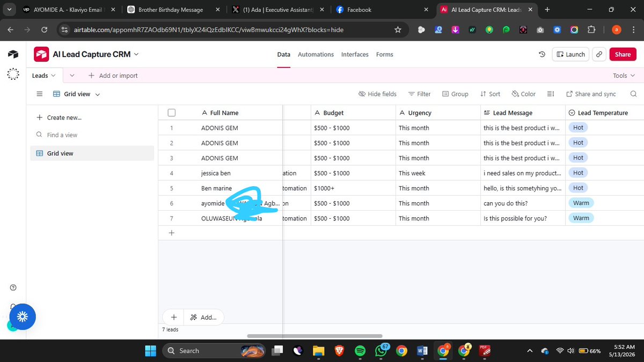
Task: Click Add or import table
Action: point(113,76)
